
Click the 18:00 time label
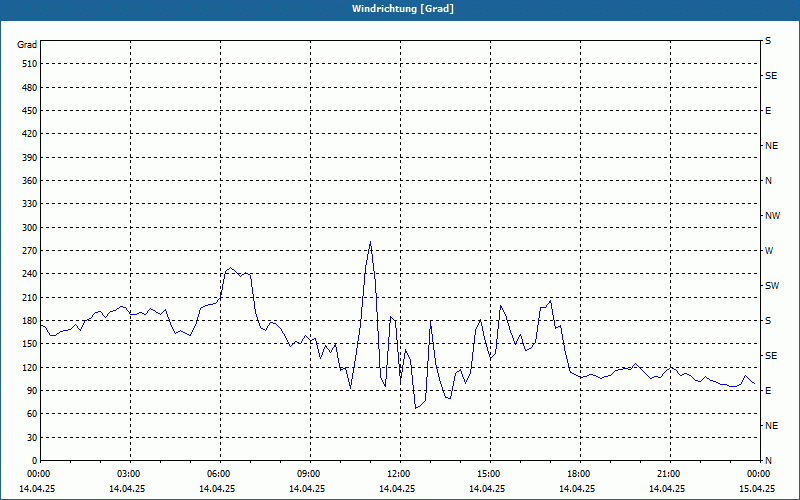click(x=580, y=474)
